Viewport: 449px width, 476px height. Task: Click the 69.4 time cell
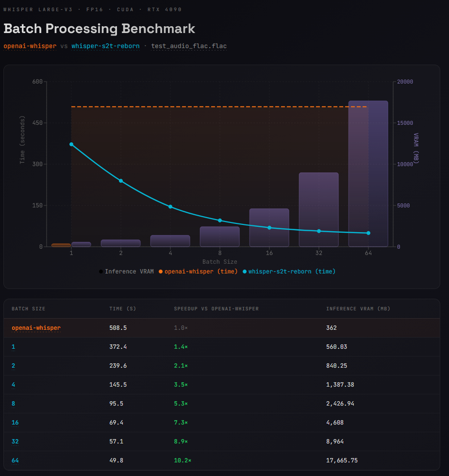click(116, 423)
